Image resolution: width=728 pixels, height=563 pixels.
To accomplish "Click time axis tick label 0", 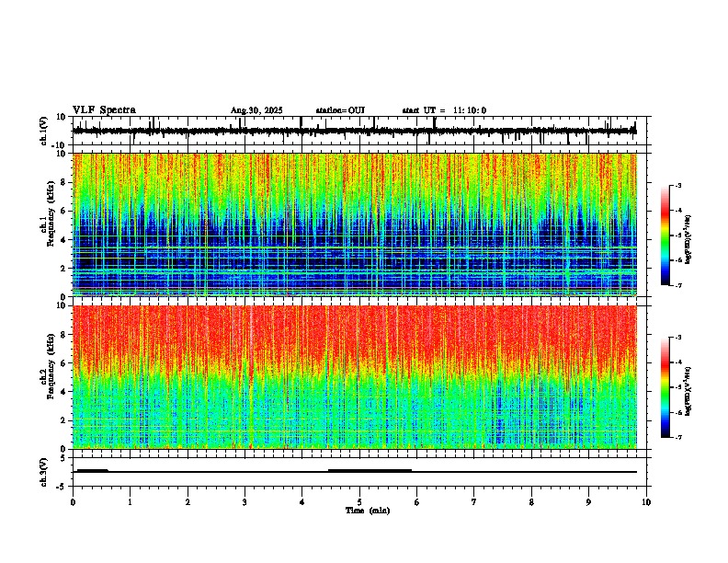I will (x=73, y=502).
